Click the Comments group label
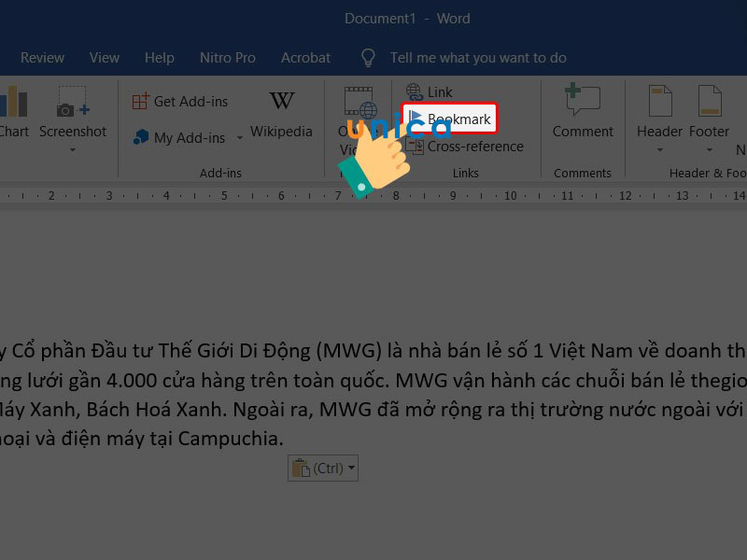747x560 pixels. click(x=582, y=173)
